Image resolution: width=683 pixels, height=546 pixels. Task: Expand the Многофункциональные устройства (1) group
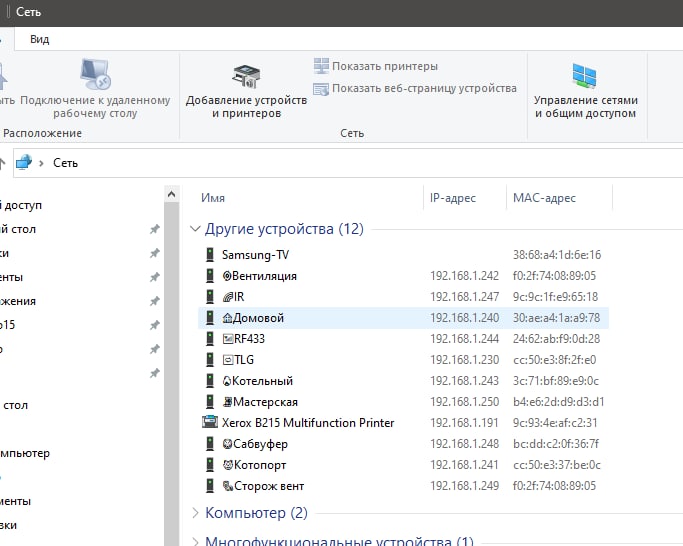[x=196, y=542]
